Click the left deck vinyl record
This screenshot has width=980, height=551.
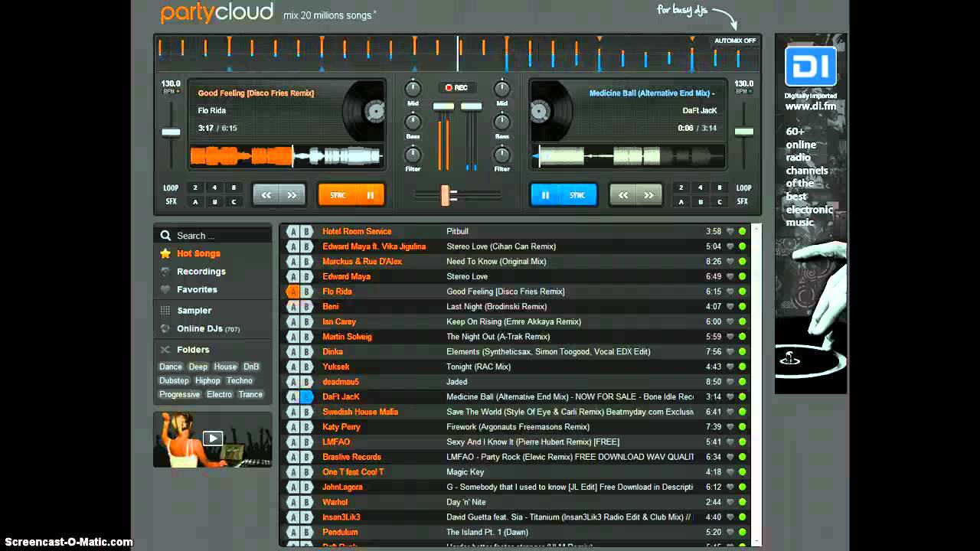364,111
